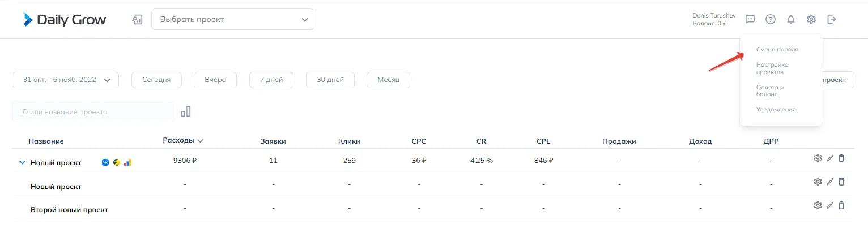This screenshot has width=868, height=250.
Task: Click the 7 дней period button
Action: click(x=271, y=80)
